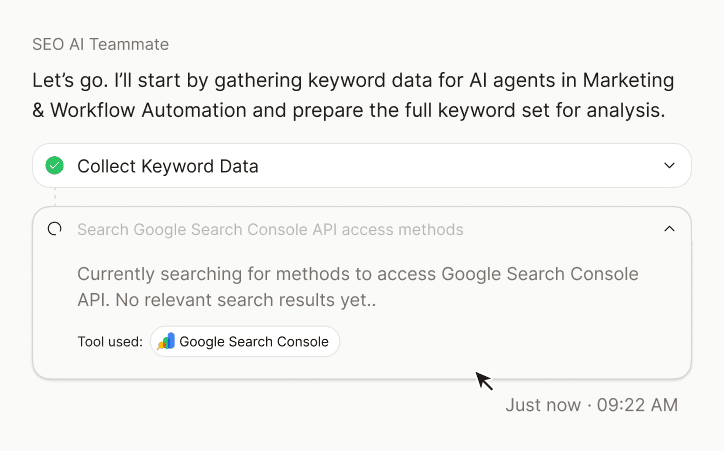Image resolution: width=724 pixels, height=451 pixels.
Task: Click the Google Search Console logo icon
Action: [166, 341]
